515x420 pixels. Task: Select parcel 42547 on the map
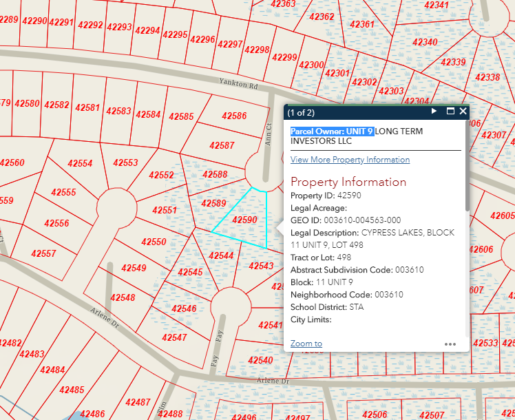(174, 337)
